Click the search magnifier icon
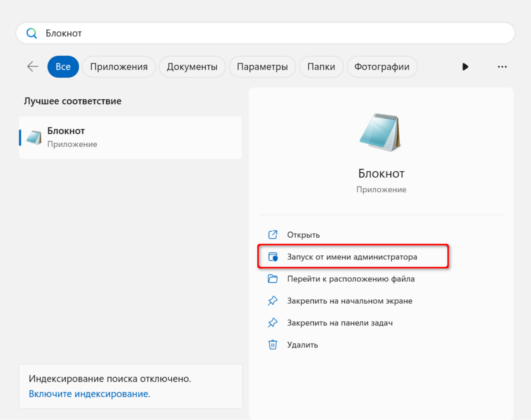 pyautogui.click(x=32, y=33)
